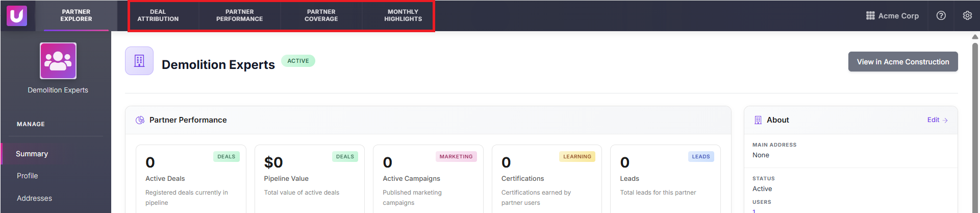This screenshot has width=980, height=213.
Task: Click the building icon in About header
Action: [758, 120]
